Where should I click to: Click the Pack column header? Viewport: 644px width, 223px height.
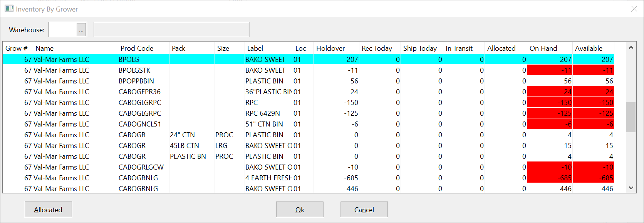click(178, 48)
